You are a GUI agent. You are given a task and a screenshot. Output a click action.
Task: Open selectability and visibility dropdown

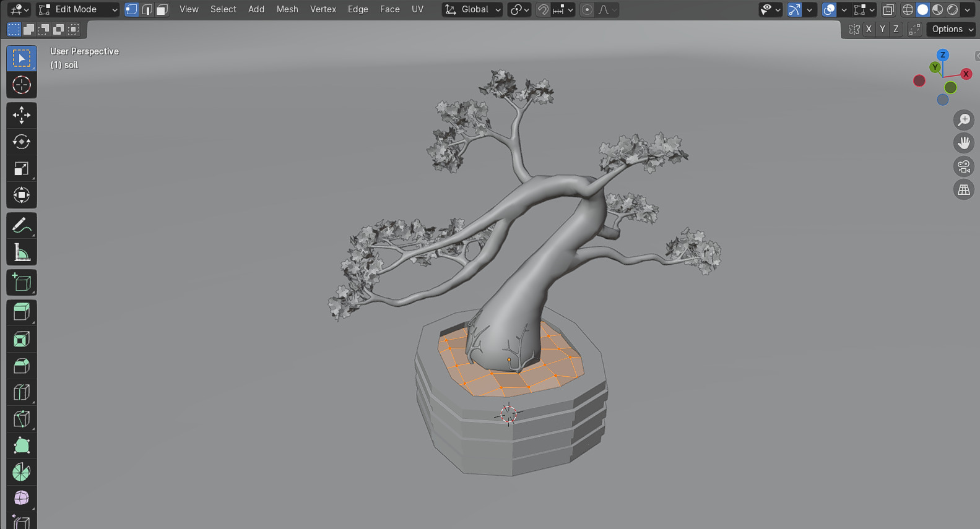pos(771,9)
